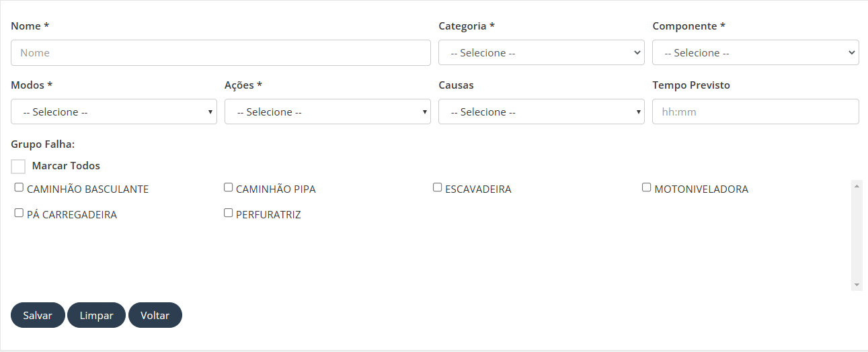The width and height of the screenshot is (868, 352).
Task: Focus the Tempo Previsto hh:mm field
Action: pyautogui.click(x=755, y=112)
